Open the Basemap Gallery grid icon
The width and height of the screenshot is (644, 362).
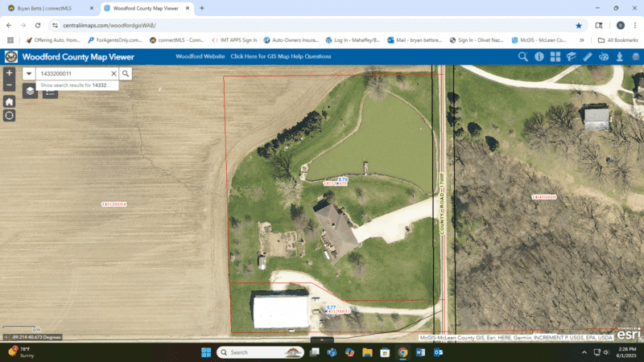click(x=555, y=57)
